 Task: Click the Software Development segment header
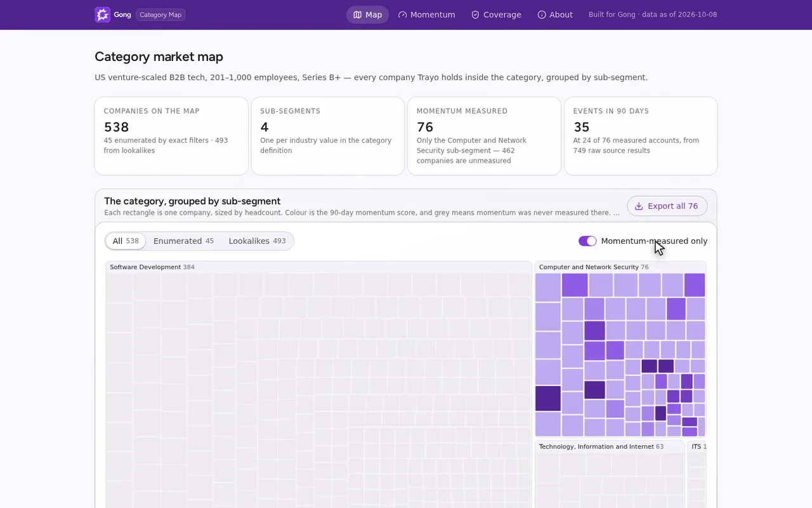(152, 267)
